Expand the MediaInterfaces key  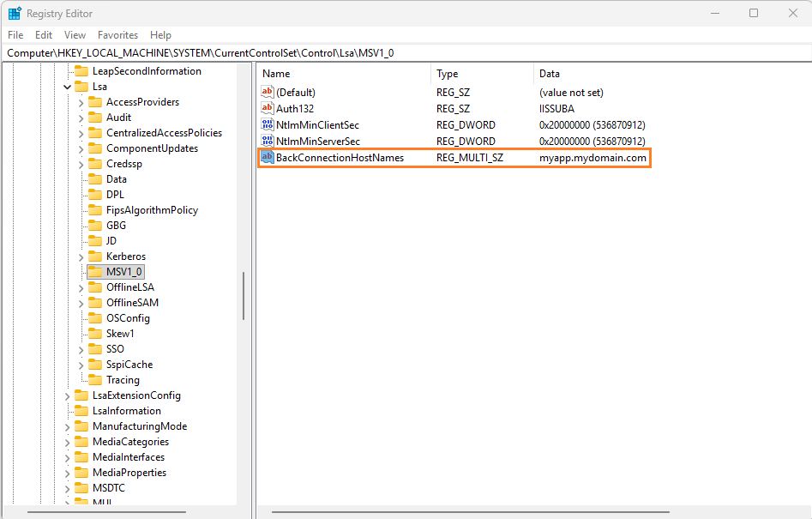coord(68,458)
